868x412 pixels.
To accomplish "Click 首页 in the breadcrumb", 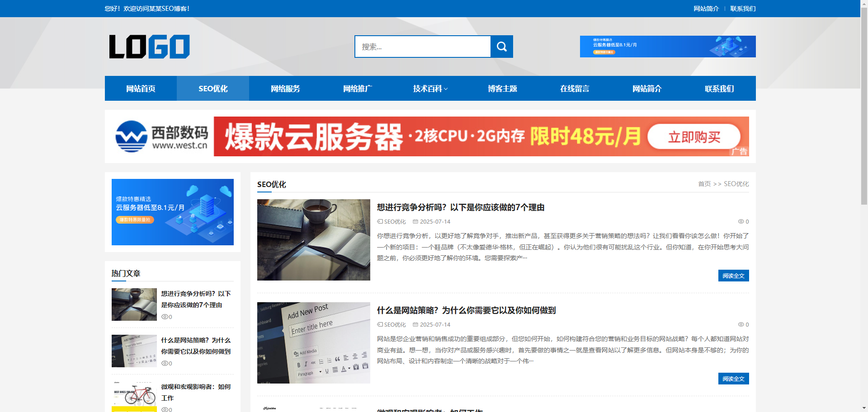I will tap(704, 184).
